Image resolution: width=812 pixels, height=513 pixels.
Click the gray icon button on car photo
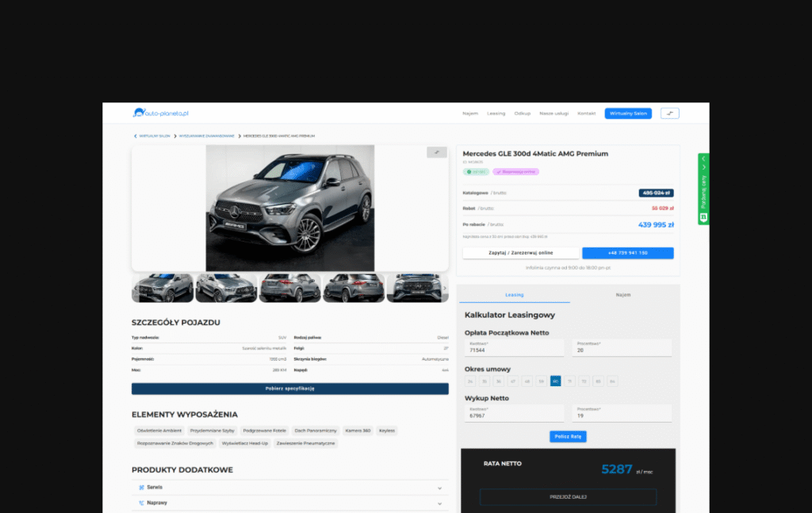pos(437,152)
